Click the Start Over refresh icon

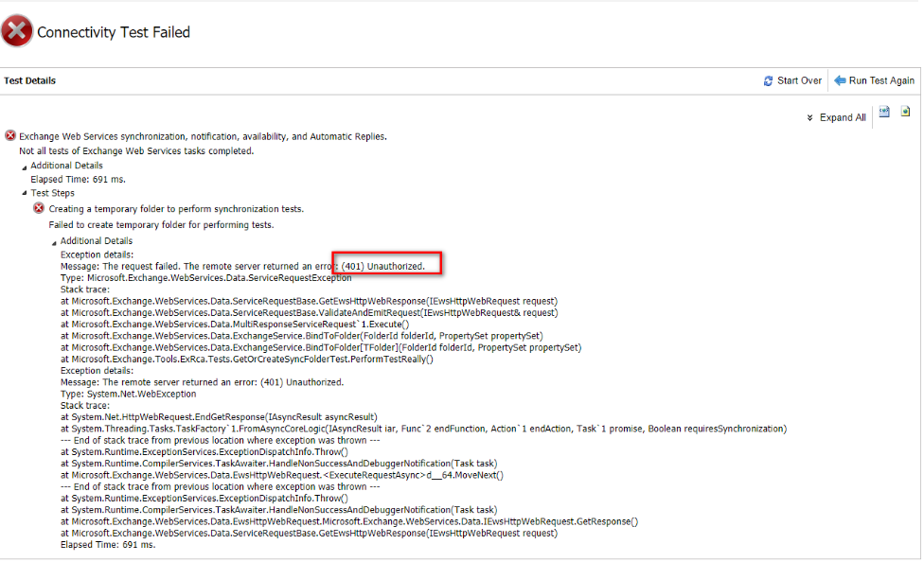(x=768, y=80)
